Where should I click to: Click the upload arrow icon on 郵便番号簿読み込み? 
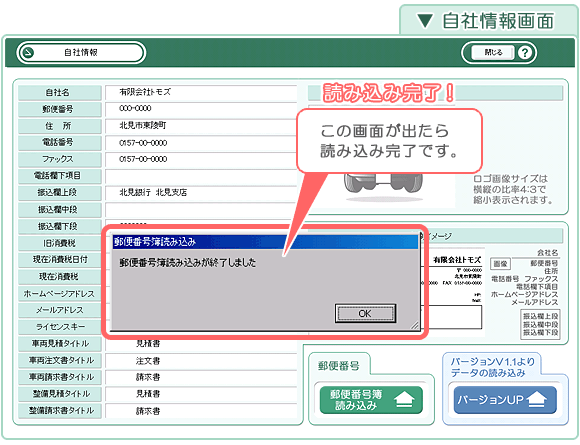click(404, 400)
